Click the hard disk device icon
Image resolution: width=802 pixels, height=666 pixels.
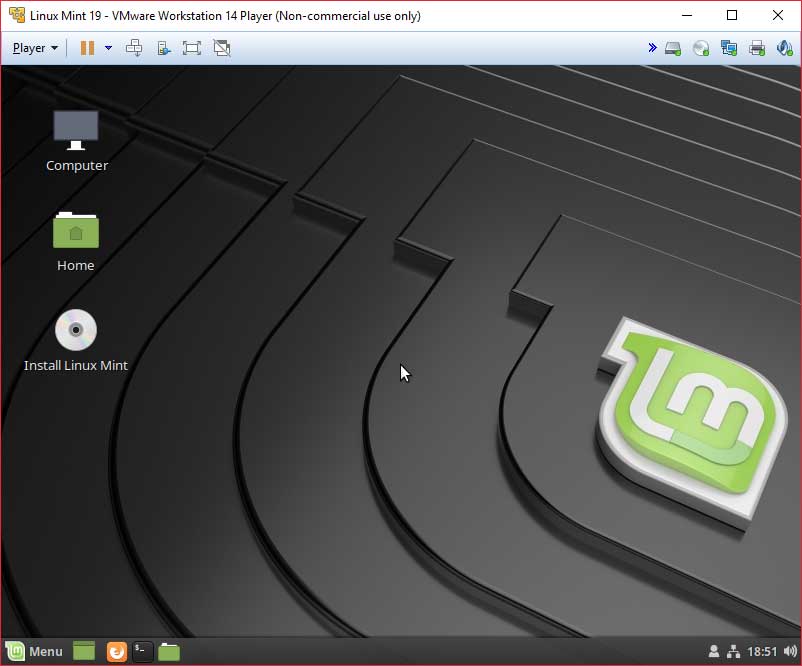pos(673,49)
